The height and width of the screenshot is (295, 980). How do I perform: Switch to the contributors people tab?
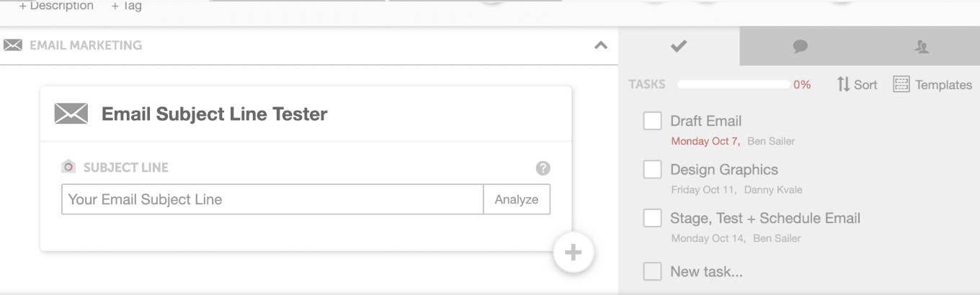[x=922, y=47]
